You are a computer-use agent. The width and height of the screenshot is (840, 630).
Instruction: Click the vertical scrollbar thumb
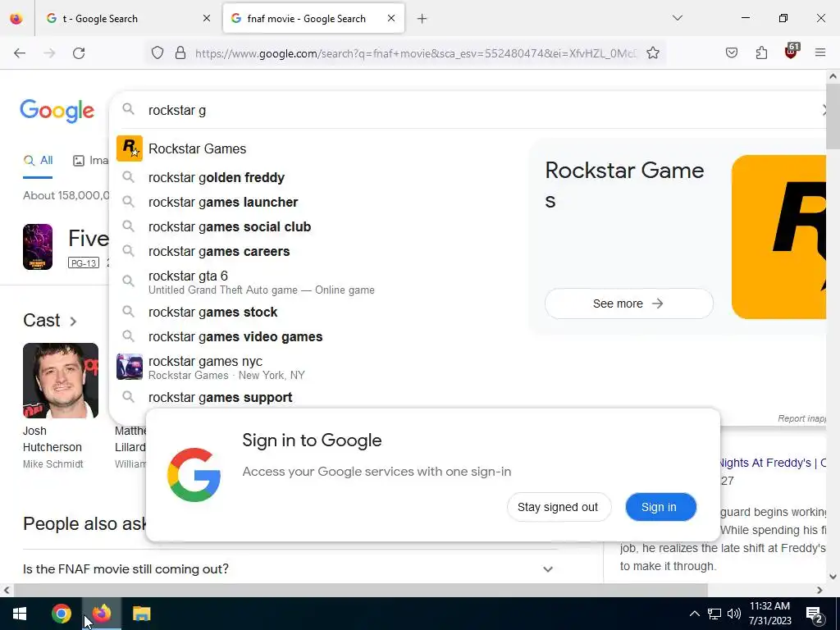click(833, 116)
